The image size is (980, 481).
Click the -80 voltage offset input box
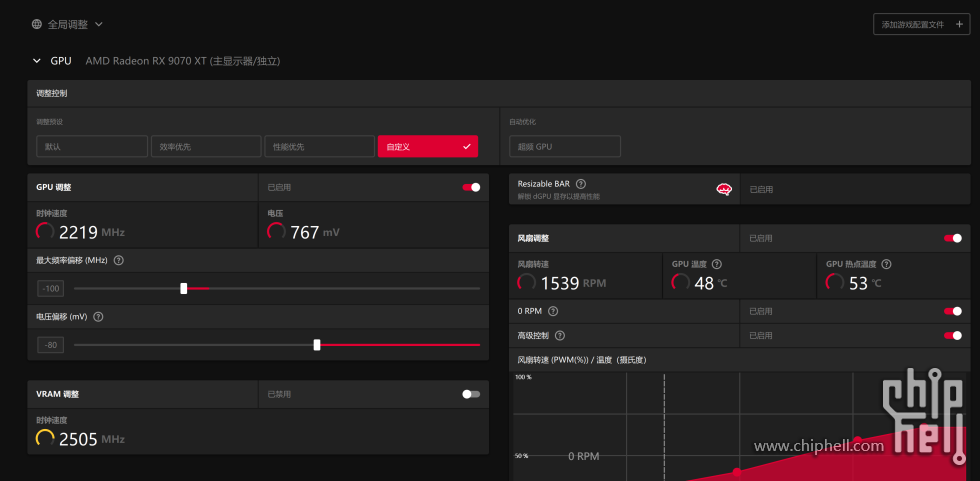point(51,345)
